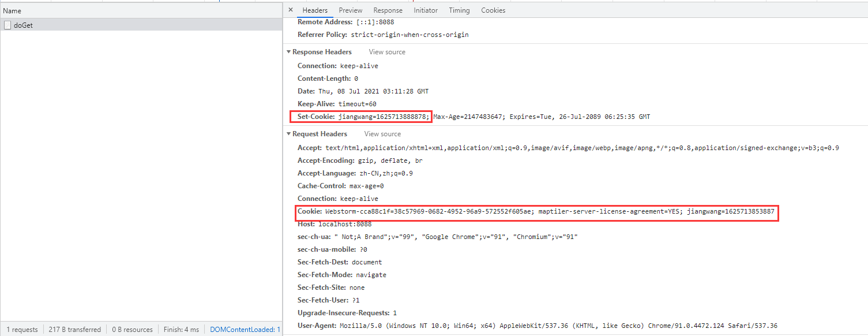This screenshot has height=336, width=868.
Task: Click the User-Agent header line
Action: coord(538,326)
